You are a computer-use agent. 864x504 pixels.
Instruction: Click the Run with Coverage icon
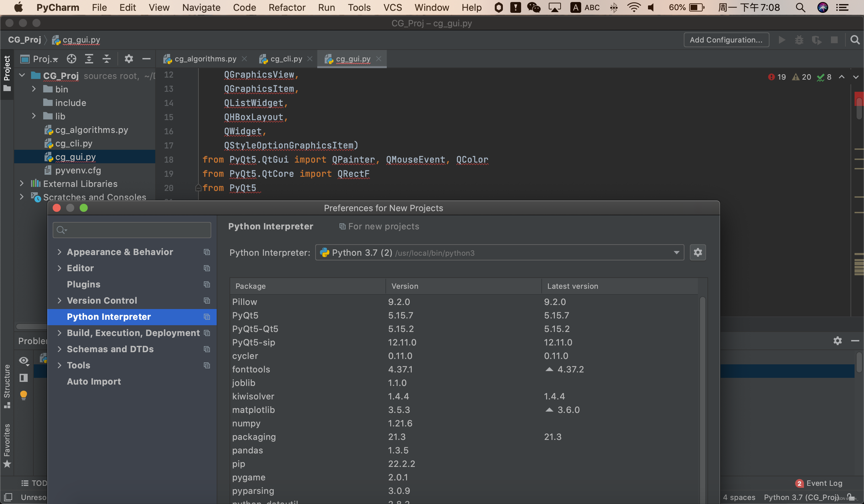click(x=817, y=40)
